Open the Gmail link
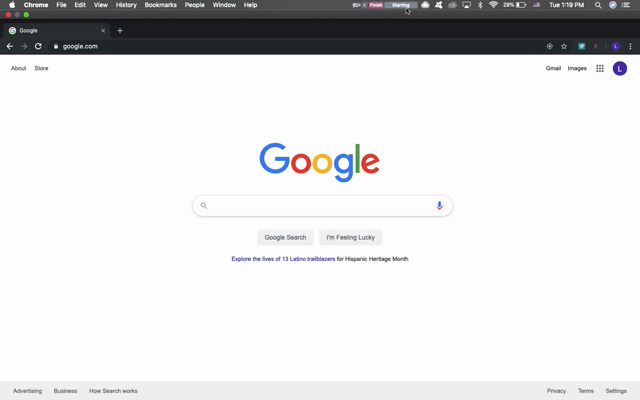 (x=553, y=69)
